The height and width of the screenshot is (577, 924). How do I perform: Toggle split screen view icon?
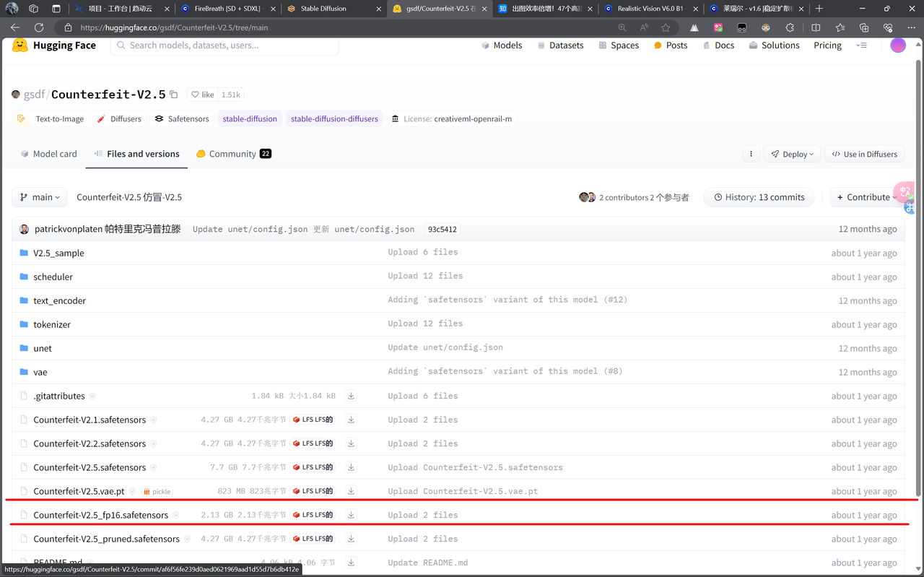pyautogui.click(x=816, y=27)
